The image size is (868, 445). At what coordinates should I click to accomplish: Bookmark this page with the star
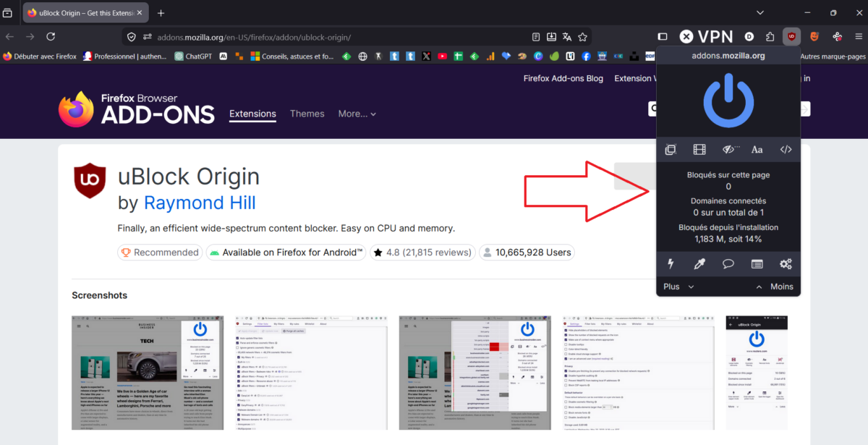click(x=582, y=37)
